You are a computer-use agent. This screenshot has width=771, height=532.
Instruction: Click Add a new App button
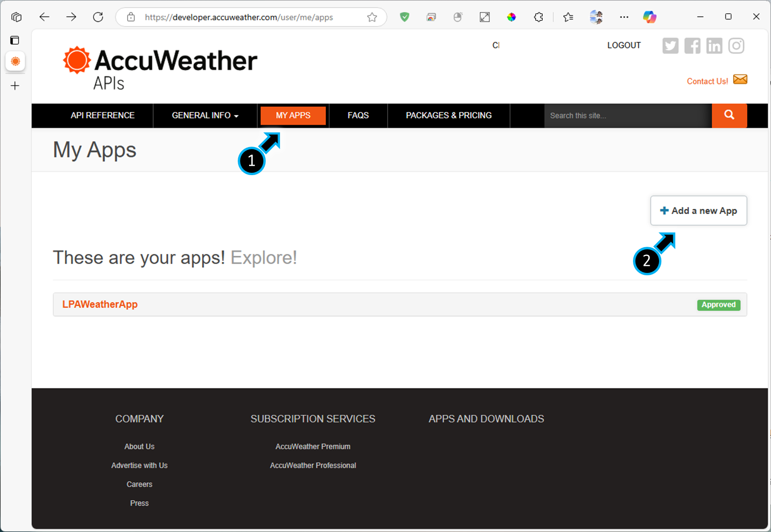[698, 211]
